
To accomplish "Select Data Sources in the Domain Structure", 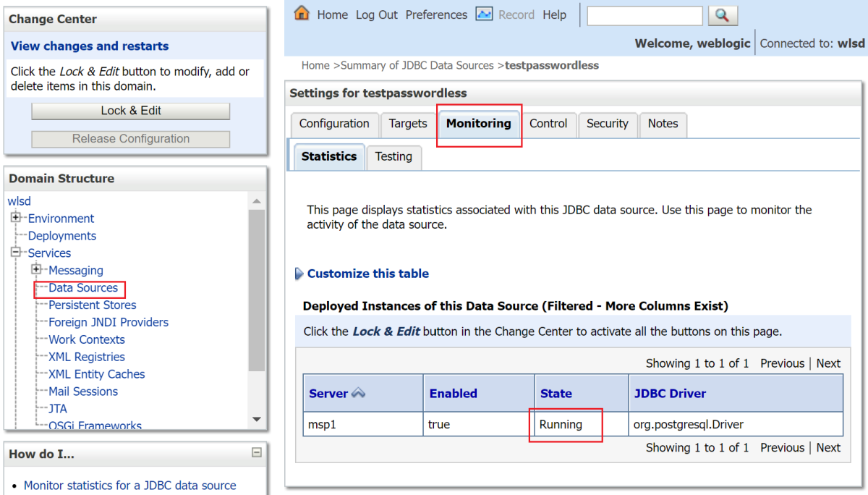I will pyautogui.click(x=82, y=287).
